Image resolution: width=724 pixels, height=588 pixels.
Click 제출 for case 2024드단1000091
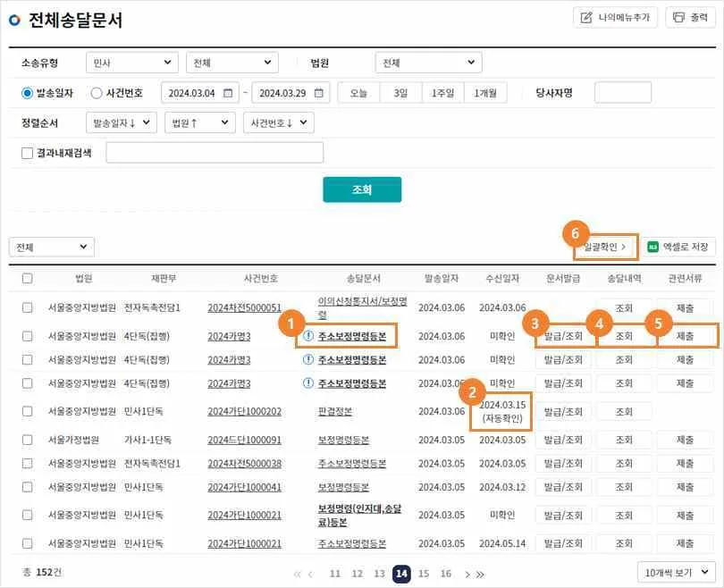(x=686, y=440)
